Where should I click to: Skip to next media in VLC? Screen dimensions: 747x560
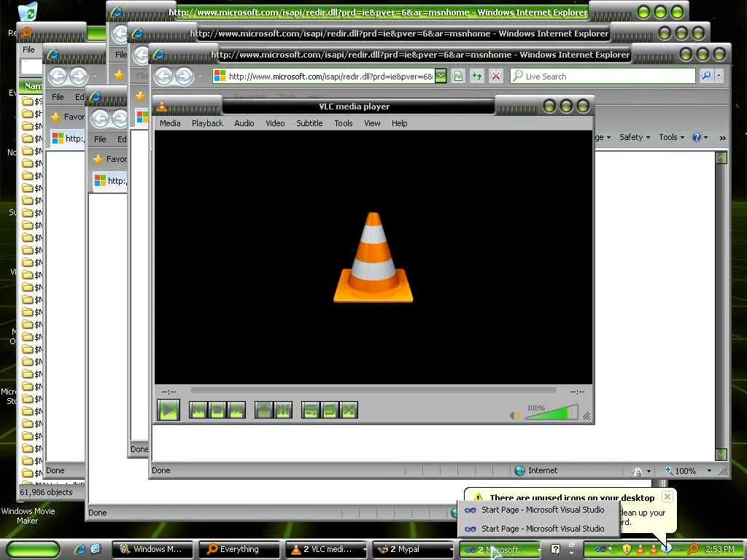coord(236,410)
